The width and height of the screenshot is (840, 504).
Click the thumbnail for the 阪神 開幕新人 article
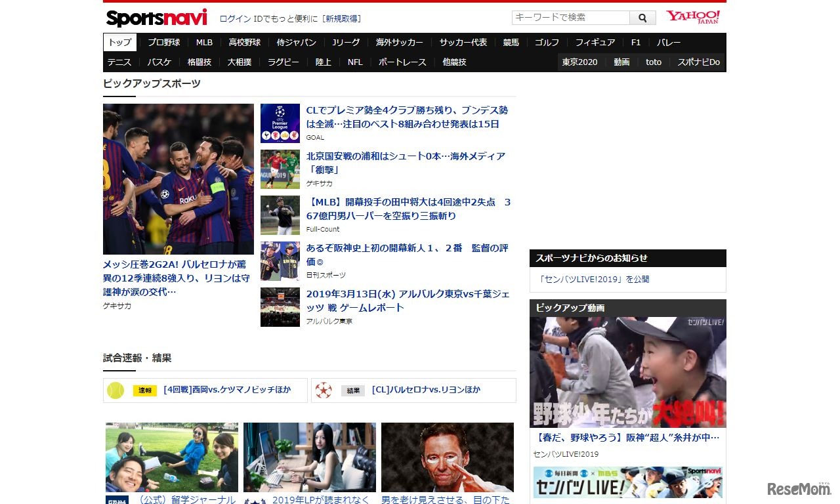coord(280,261)
